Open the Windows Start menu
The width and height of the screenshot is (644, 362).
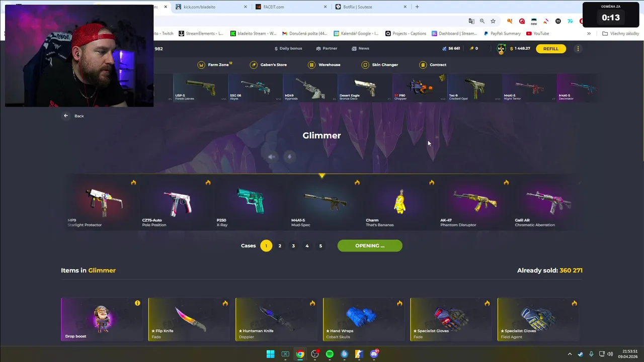pyautogui.click(x=270, y=354)
